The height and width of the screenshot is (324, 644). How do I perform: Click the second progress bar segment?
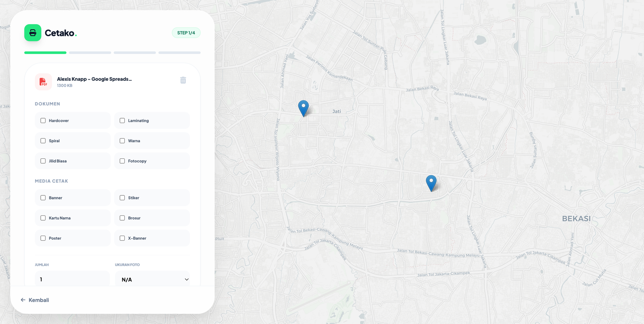tap(90, 53)
